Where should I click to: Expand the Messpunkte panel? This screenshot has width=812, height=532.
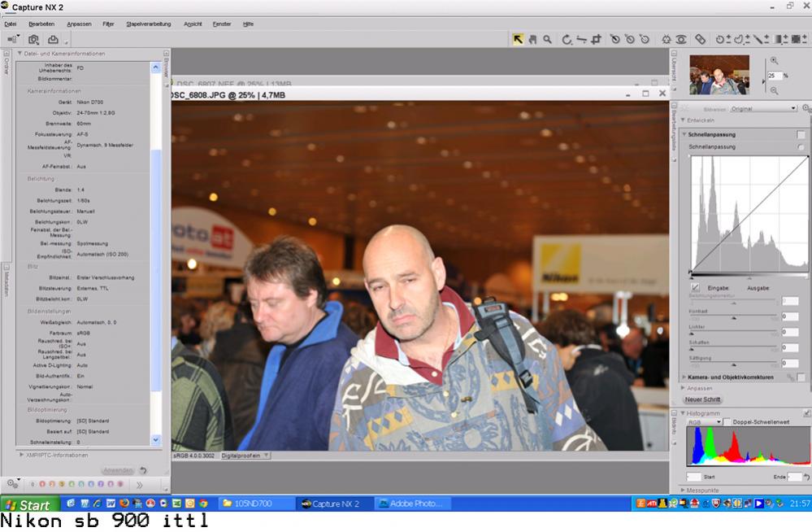683,490
